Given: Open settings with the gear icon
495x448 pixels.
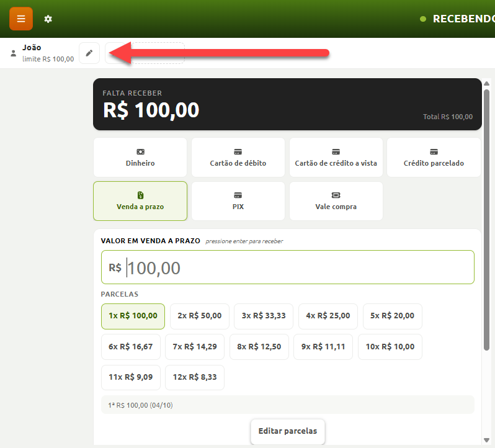Looking at the screenshot, I should (x=48, y=19).
